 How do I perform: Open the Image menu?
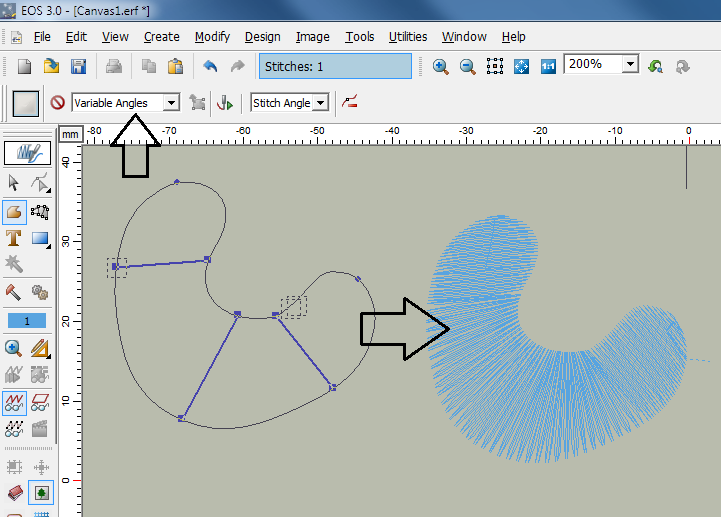[x=313, y=37]
